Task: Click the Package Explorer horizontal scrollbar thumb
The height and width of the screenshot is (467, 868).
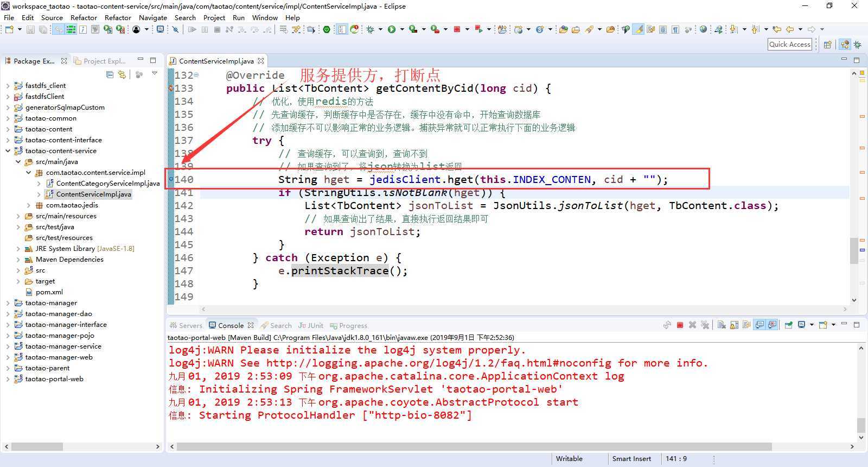Action: [37, 446]
